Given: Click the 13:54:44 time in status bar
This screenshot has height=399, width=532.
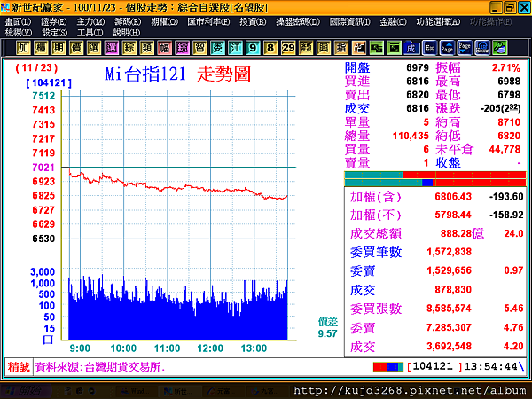Looking at the screenshot, I should click(490, 366).
